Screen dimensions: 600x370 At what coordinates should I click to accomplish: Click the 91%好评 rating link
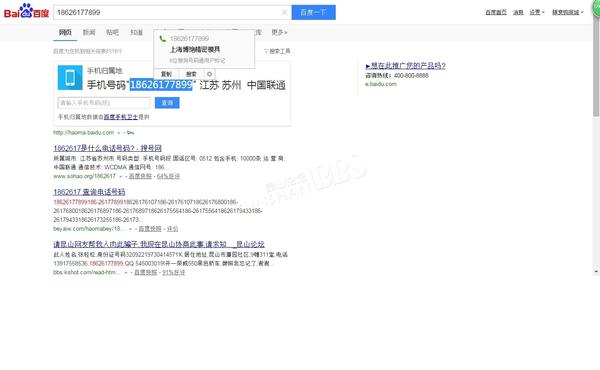pyautogui.click(x=174, y=272)
